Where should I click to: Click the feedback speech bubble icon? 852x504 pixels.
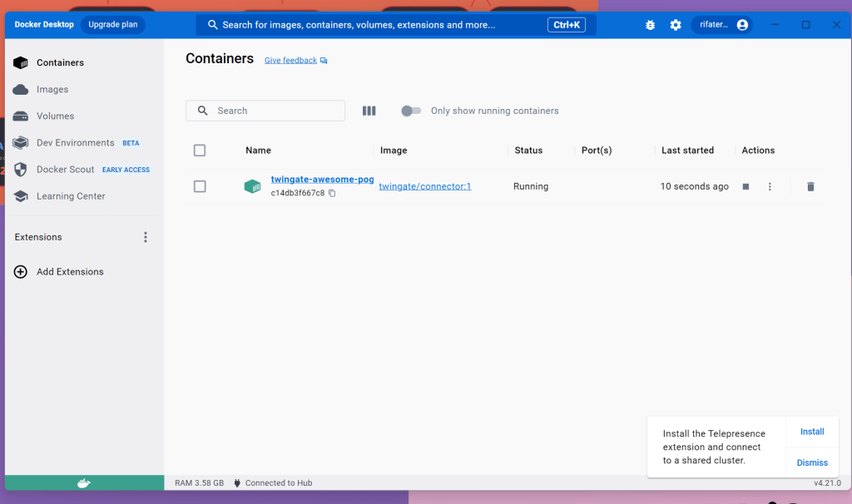(x=324, y=61)
